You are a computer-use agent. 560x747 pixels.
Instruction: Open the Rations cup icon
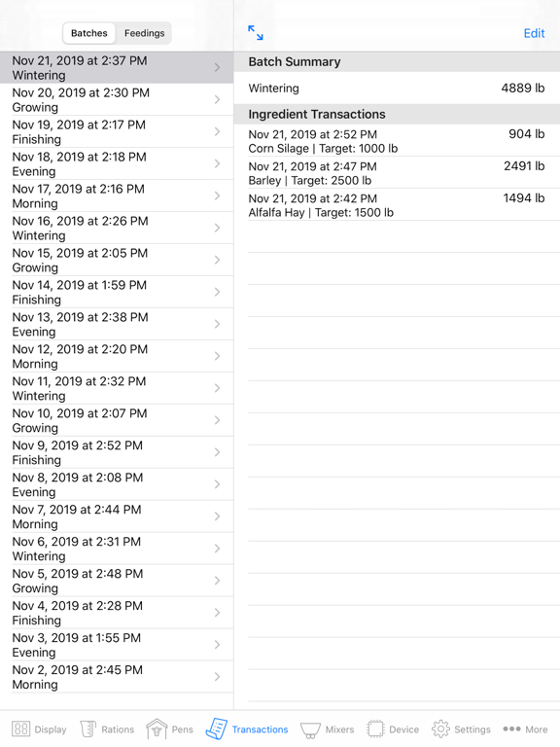pyautogui.click(x=88, y=729)
